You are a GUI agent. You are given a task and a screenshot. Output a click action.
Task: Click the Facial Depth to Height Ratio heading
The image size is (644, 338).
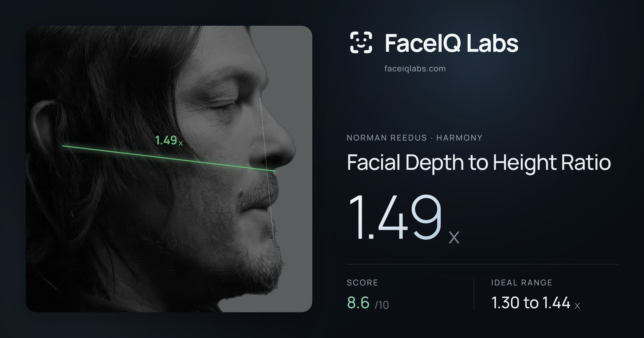(x=479, y=163)
